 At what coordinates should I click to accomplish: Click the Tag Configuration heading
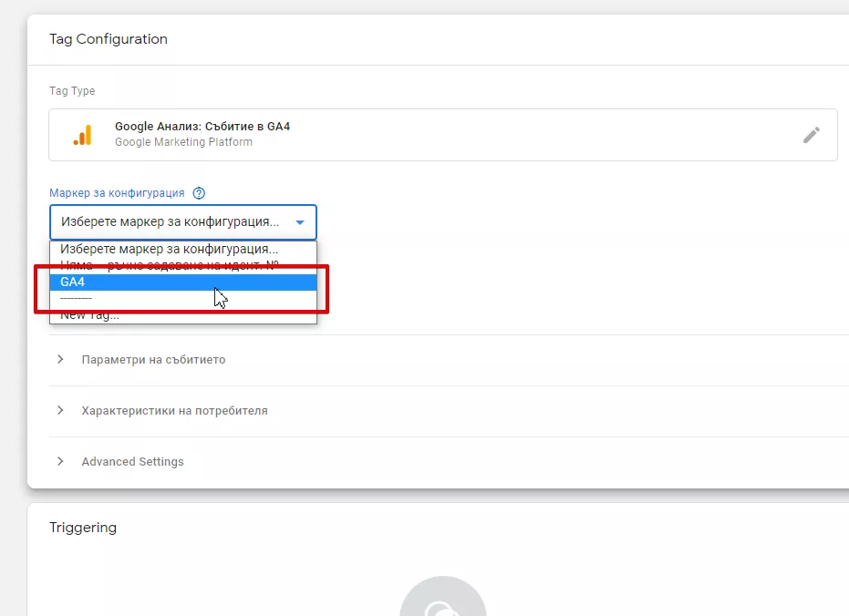coord(109,39)
